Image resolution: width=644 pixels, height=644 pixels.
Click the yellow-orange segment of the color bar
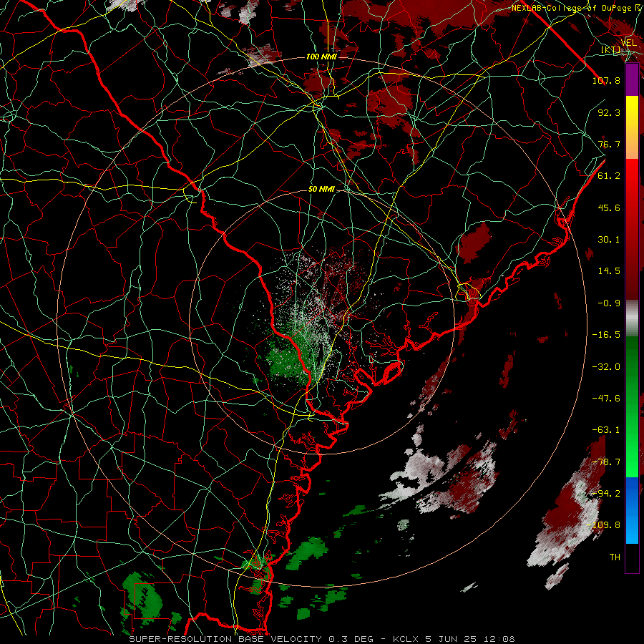pos(632,127)
